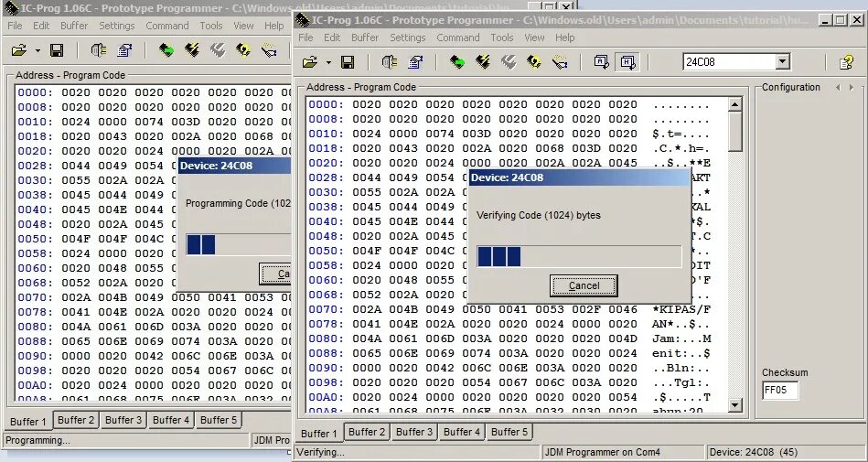Screen dimensions: 868x462
Task: Click Read All green-arrow icon in back window
Action: tap(166, 51)
